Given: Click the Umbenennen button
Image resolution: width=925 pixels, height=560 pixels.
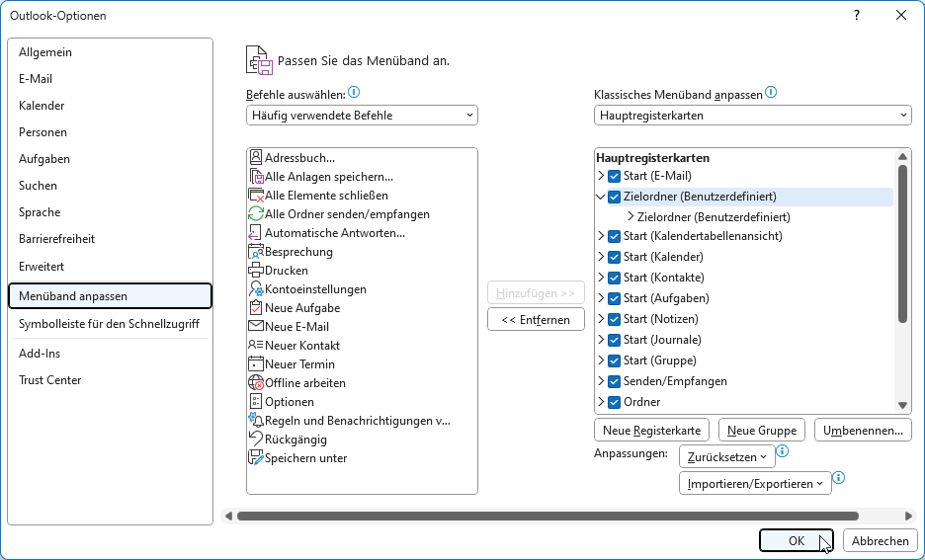Looking at the screenshot, I should point(863,431).
